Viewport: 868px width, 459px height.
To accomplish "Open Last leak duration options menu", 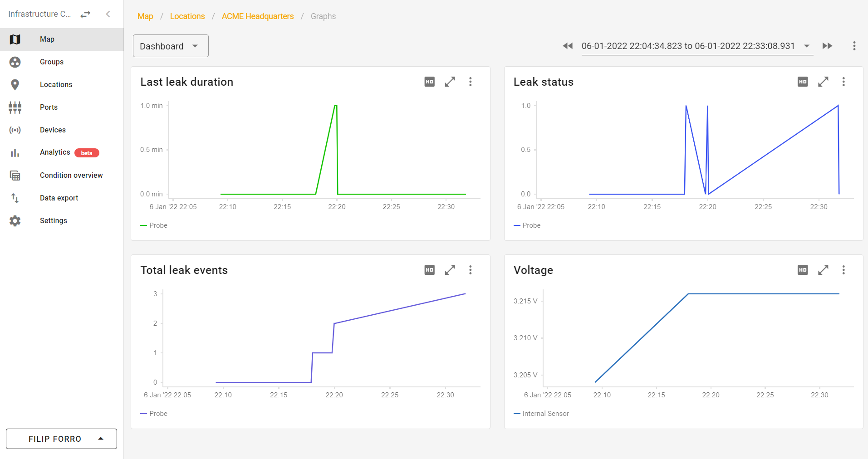I will pos(470,82).
